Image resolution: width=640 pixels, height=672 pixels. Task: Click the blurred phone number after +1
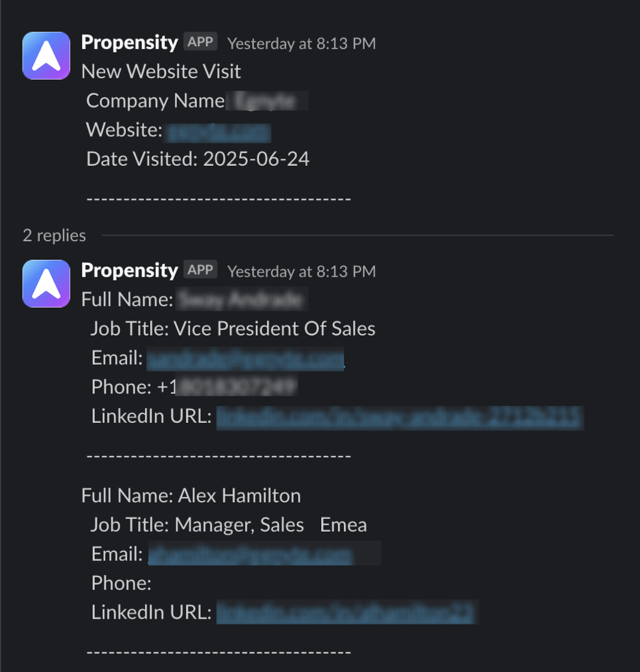(x=237, y=386)
